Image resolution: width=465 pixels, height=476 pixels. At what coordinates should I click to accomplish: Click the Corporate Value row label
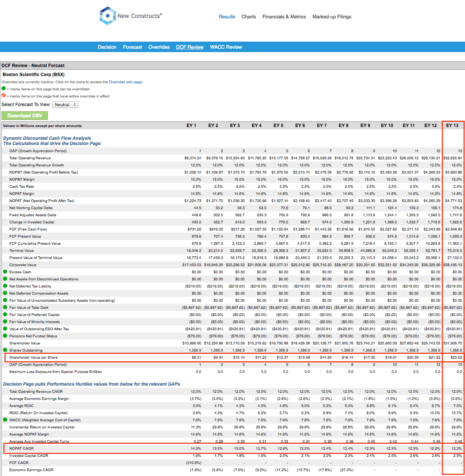pyautogui.click(x=23, y=265)
